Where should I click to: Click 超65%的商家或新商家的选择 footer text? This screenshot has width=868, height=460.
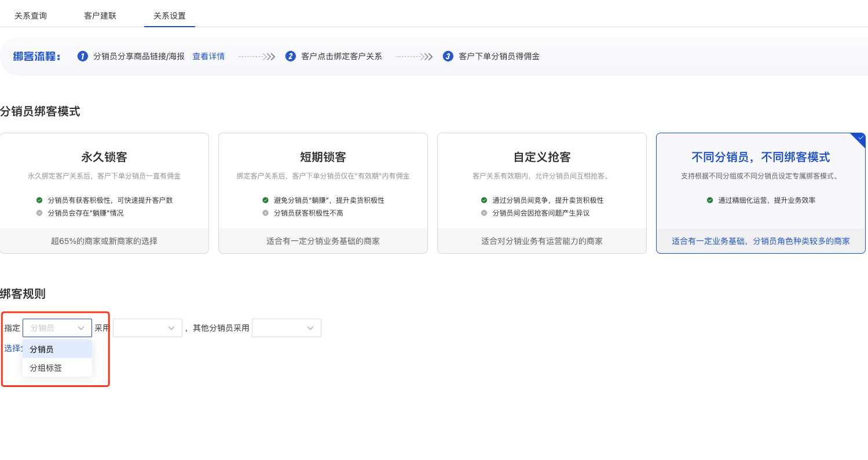coord(104,241)
